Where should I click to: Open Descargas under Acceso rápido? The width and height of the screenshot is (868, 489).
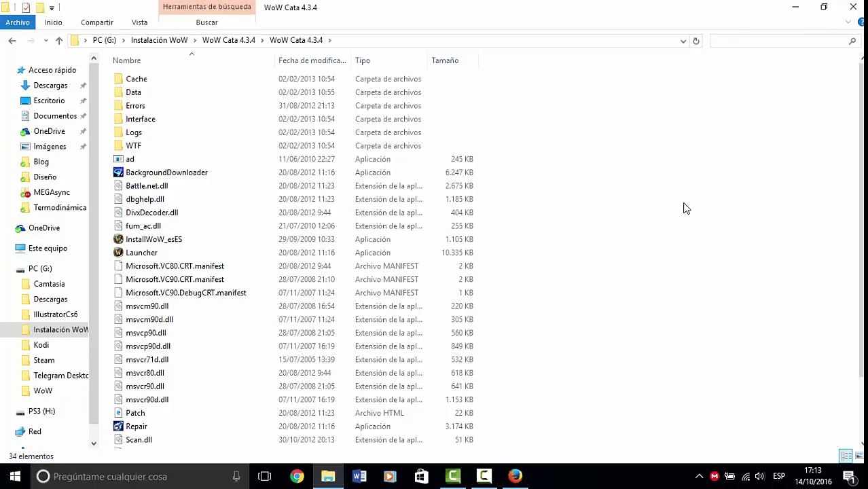click(50, 86)
